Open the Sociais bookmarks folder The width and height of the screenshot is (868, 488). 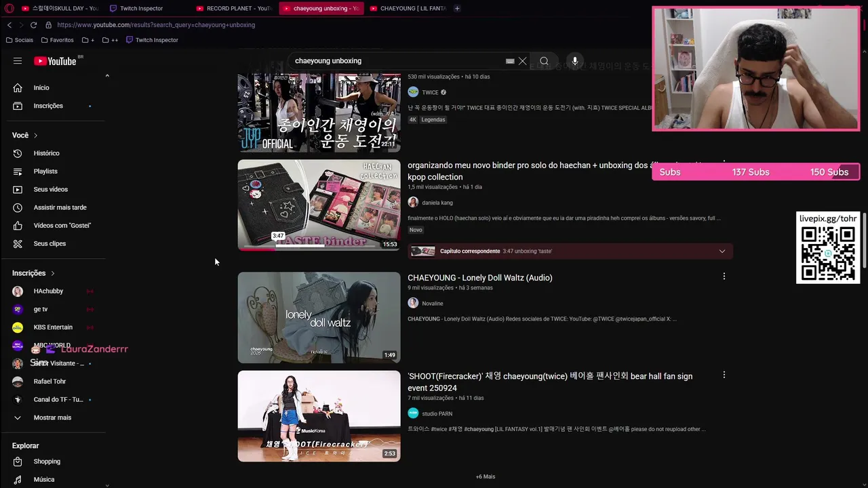(x=19, y=40)
